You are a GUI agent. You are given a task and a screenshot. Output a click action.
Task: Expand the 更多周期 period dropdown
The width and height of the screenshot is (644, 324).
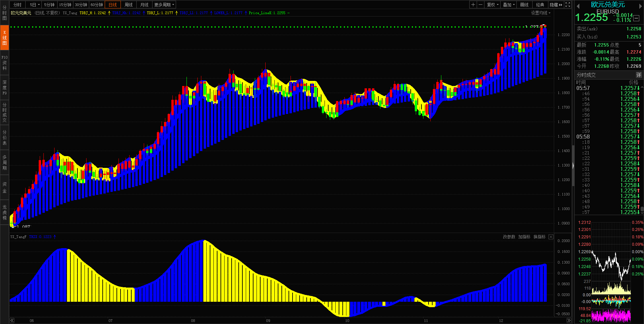pos(164,5)
